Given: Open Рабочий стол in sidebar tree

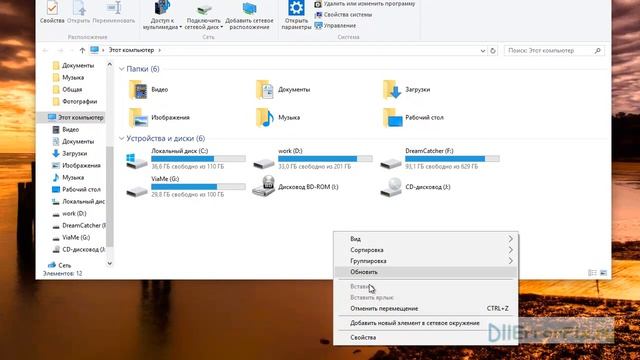Looking at the screenshot, I should (76, 189).
